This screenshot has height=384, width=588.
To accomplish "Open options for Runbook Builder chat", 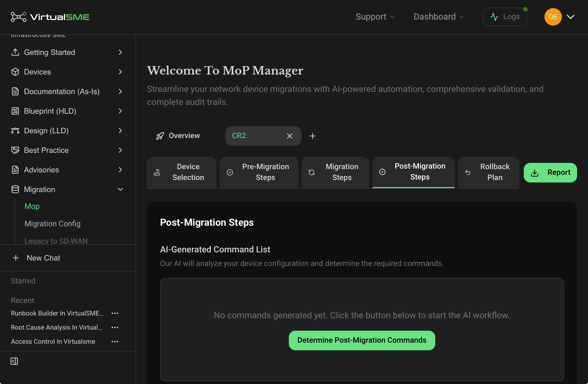I will pos(115,313).
